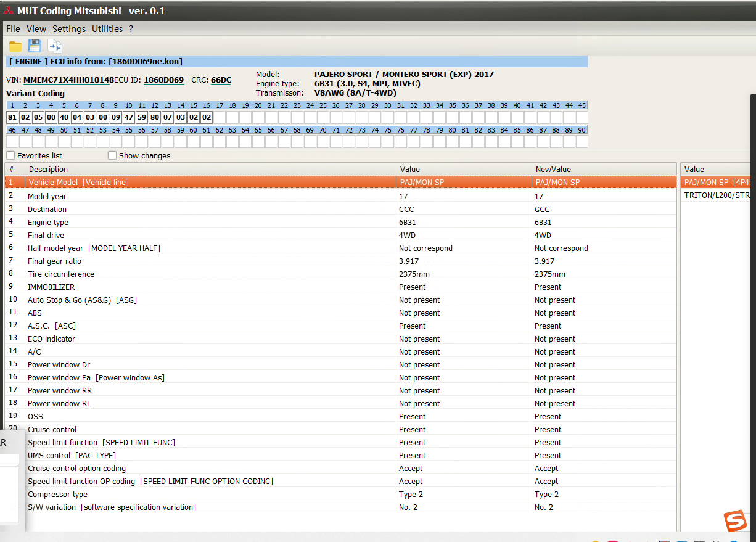Click the VIN number MMEMC71X4HH010148
Viewport: 756px width, 542px height.
(x=68, y=80)
